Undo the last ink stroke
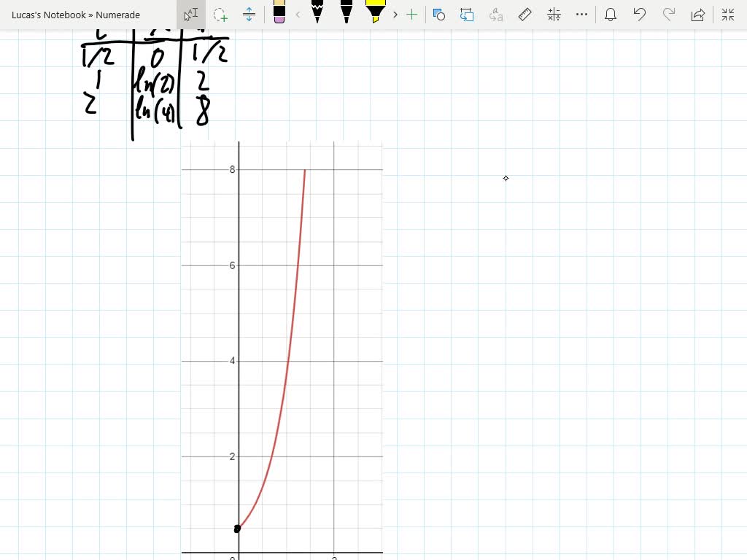Image resolution: width=747 pixels, height=560 pixels. click(x=640, y=15)
